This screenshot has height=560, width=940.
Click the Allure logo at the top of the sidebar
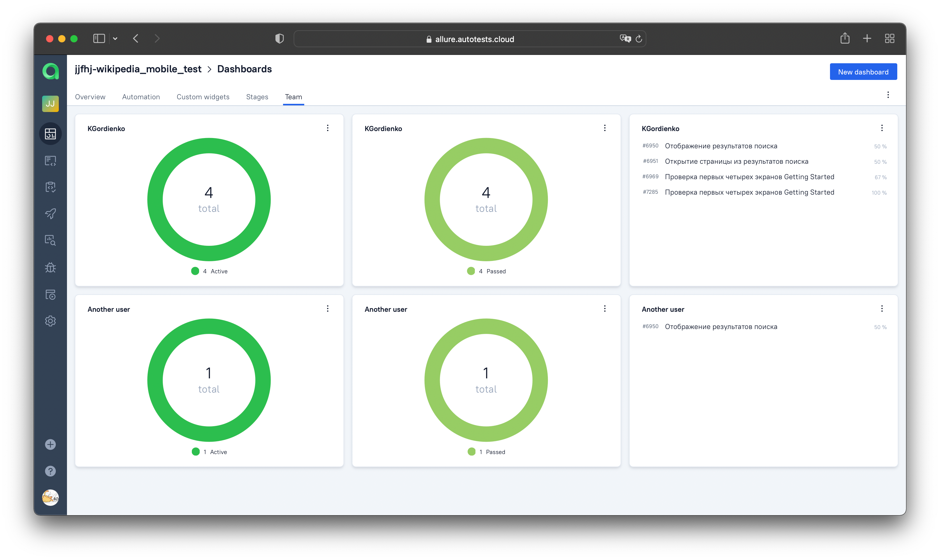[x=50, y=71]
